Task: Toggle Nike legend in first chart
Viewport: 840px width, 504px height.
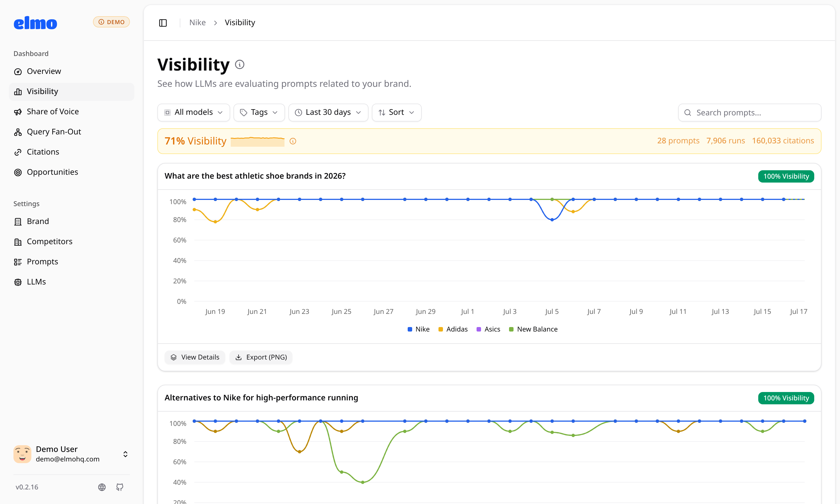Action: (x=418, y=329)
